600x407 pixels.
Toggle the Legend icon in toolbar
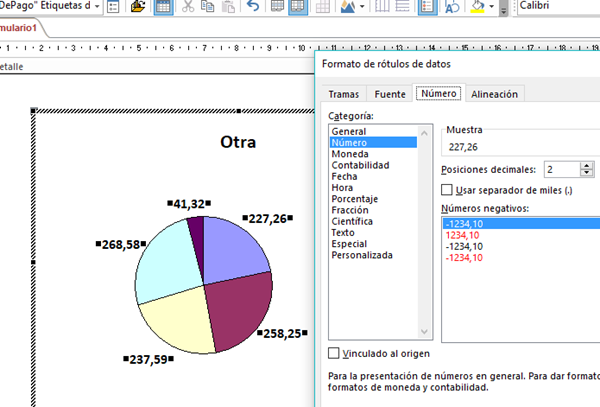tap(426, 7)
